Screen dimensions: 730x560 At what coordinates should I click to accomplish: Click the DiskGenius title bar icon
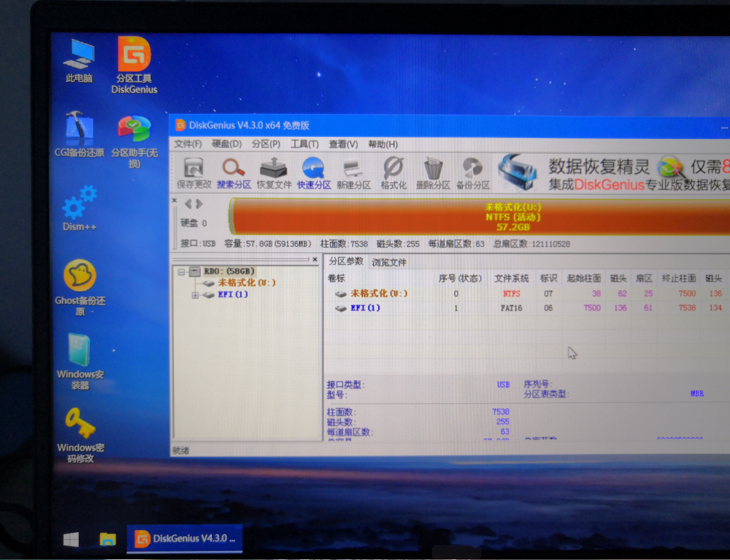[x=180, y=125]
